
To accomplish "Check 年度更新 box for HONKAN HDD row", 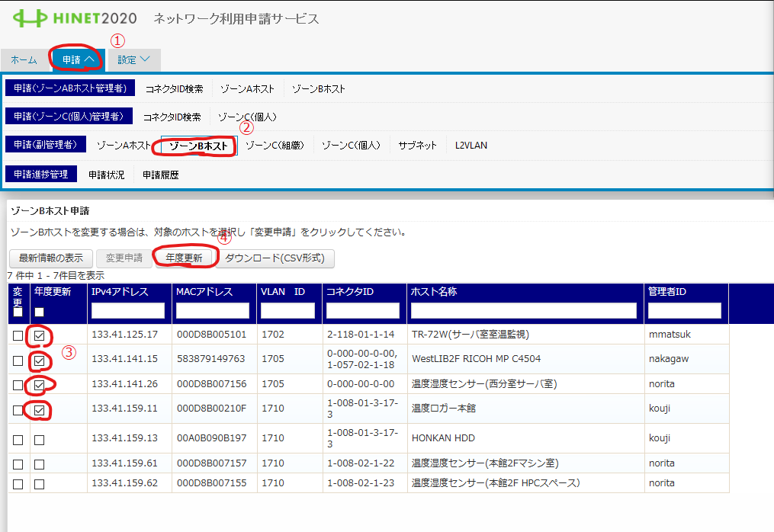I will click(39, 440).
